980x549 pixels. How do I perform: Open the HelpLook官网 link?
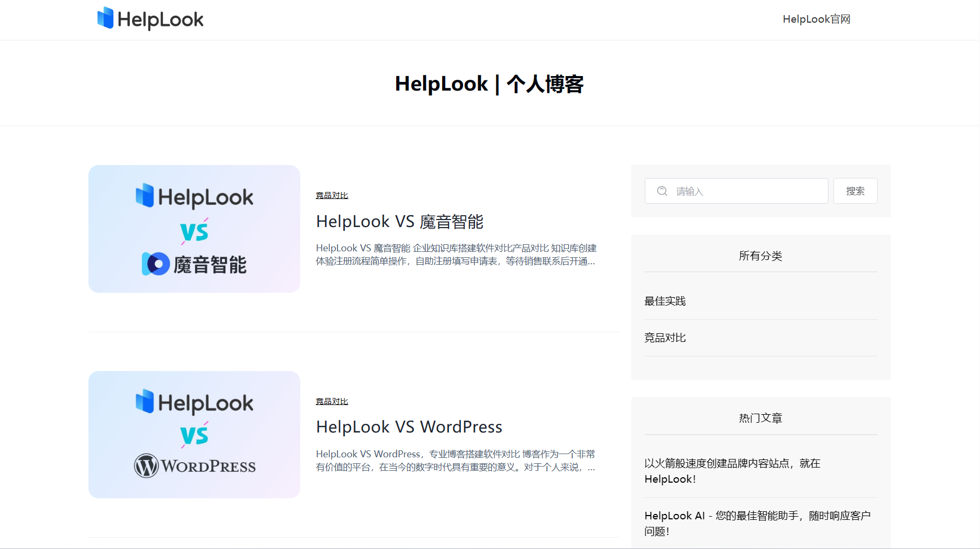(x=816, y=19)
